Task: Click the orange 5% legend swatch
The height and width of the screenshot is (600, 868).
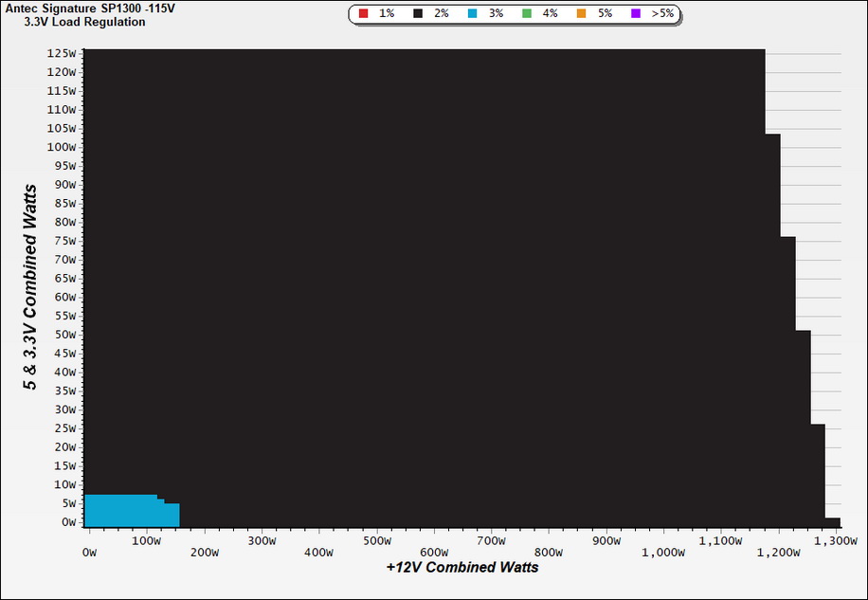Action: click(581, 14)
